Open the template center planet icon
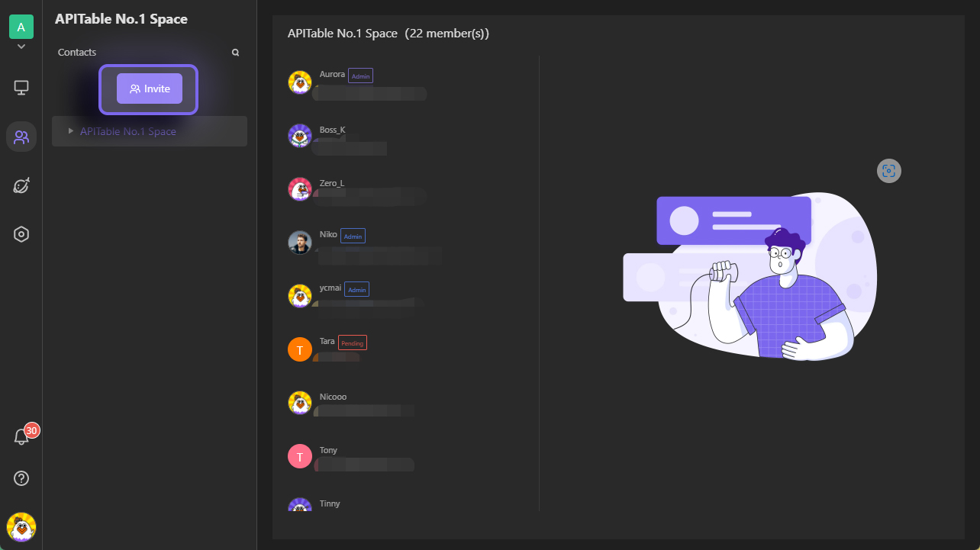Viewport: 980px width, 550px height. click(21, 185)
